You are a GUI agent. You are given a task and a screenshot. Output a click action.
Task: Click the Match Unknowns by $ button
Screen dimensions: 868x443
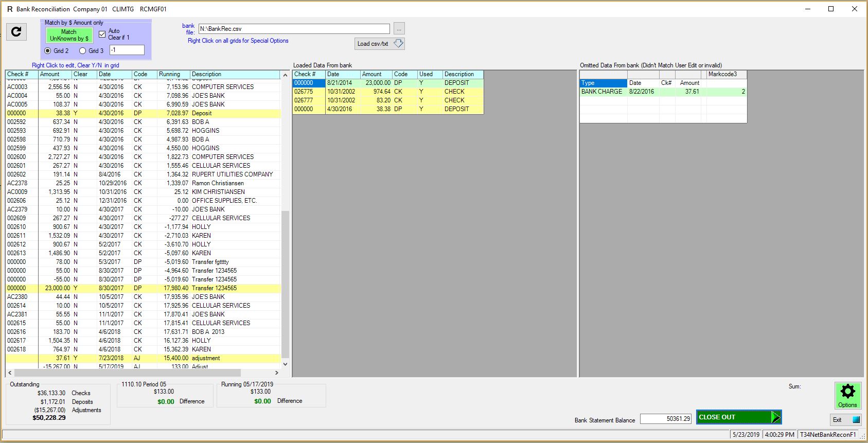(x=69, y=35)
